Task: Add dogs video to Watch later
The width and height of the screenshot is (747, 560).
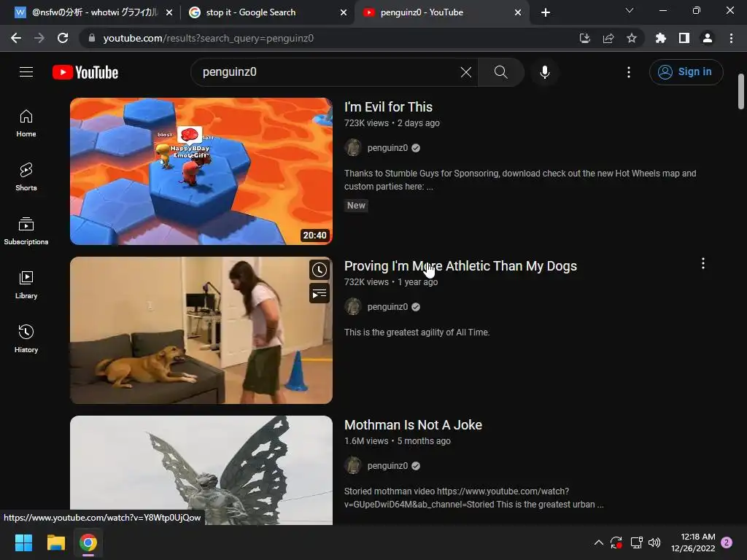Action: [x=320, y=270]
